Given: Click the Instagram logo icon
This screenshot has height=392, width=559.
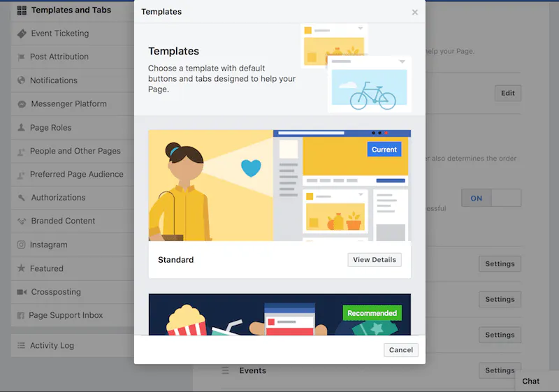Looking at the screenshot, I should (x=22, y=245).
